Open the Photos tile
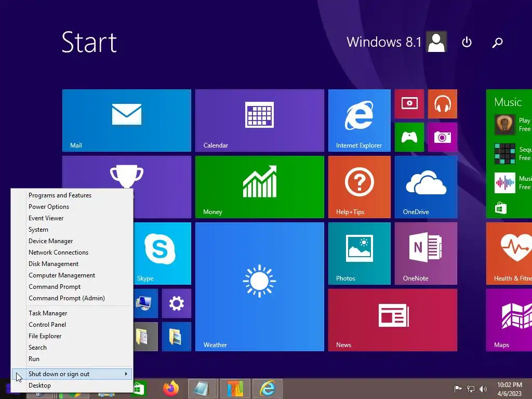532x399 pixels. tap(360, 254)
